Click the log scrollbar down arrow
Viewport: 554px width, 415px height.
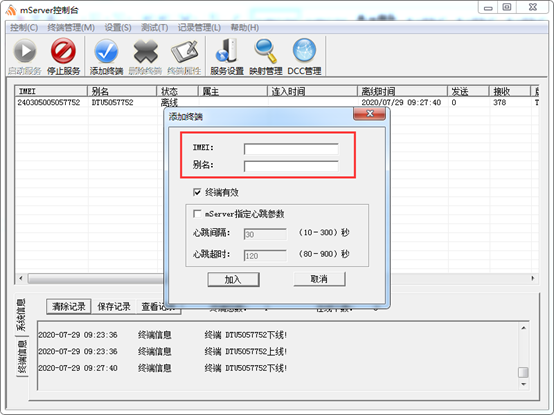(523, 384)
